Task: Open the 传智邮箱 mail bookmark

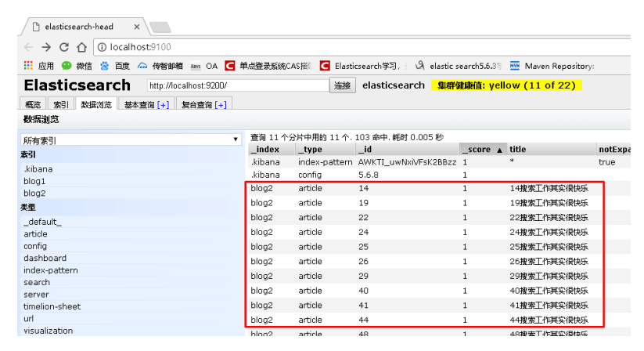Action: [160, 66]
